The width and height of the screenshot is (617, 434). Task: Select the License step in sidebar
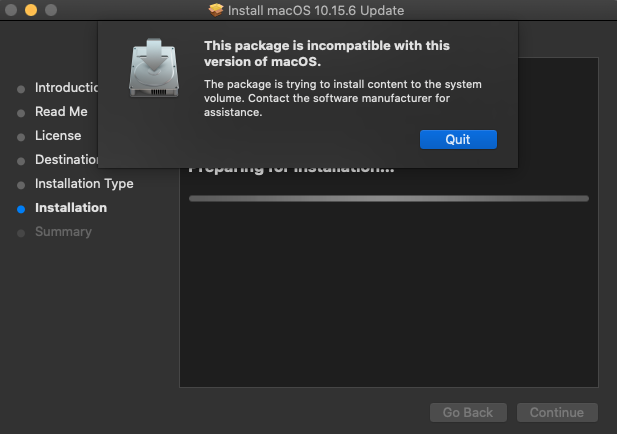pyautogui.click(x=58, y=136)
